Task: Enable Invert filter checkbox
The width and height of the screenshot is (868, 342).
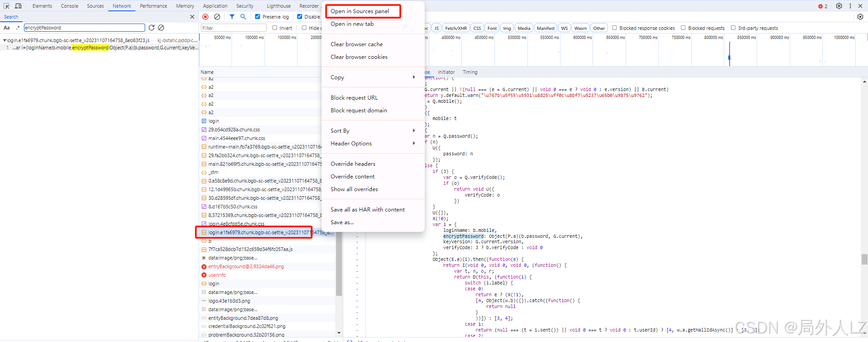Action: point(275,28)
